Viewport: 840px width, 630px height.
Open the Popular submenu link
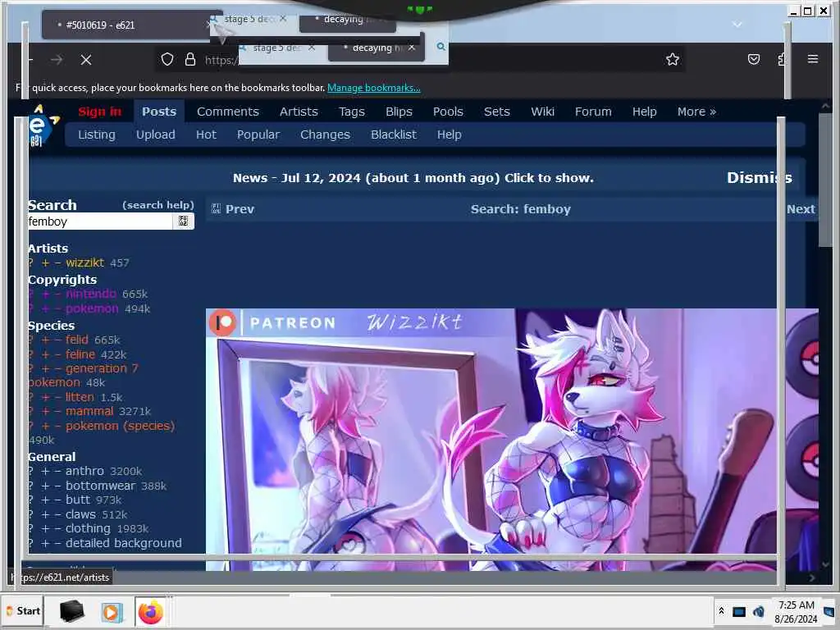click(x=258, y=135)
